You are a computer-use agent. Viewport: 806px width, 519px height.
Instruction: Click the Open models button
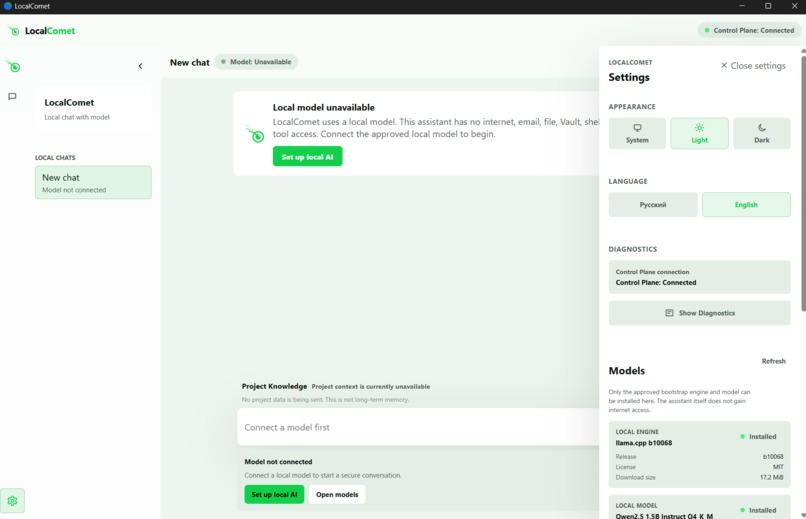coord(337,494)
